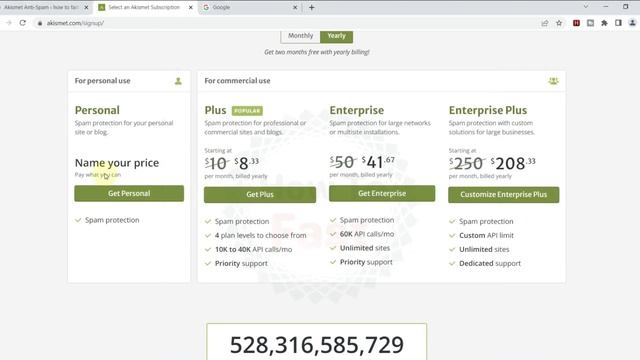Click the red extension icon in toolbar

coord(576,23)
